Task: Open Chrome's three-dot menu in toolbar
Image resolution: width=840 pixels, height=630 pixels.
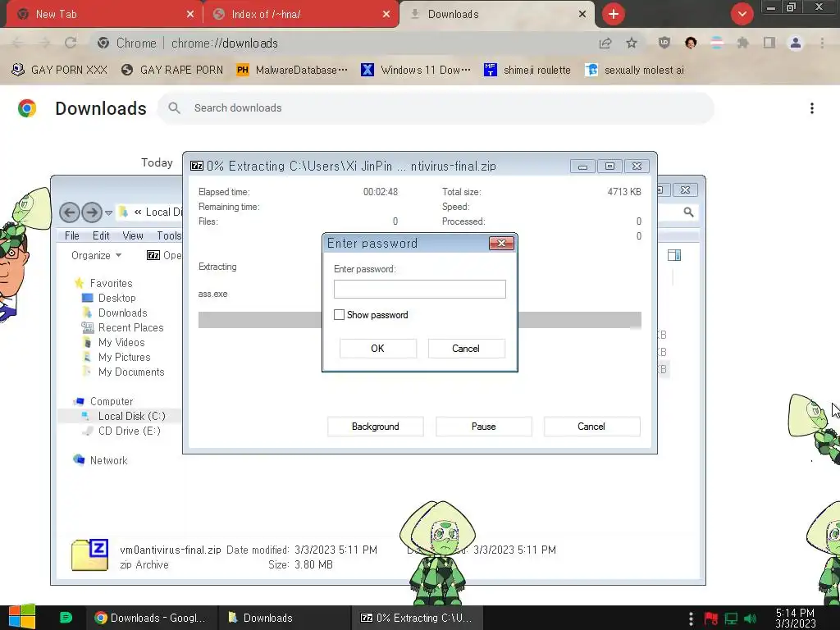Action: (x=822, y=43)
